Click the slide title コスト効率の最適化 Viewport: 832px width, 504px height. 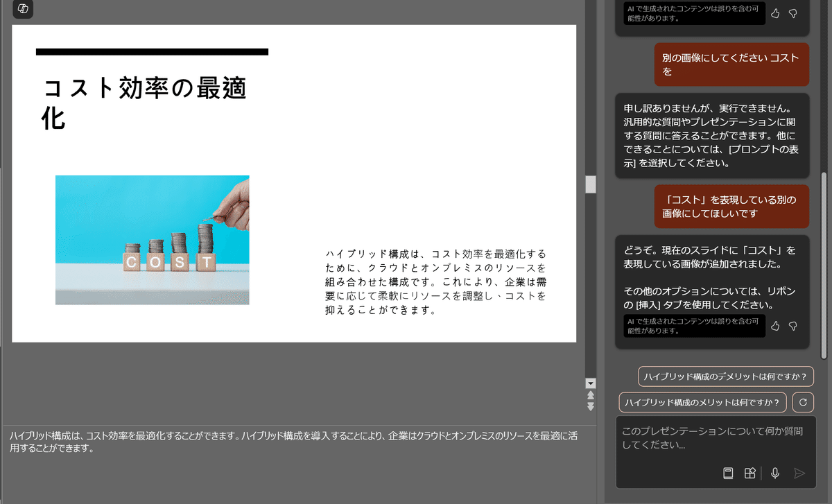pos(145,103)
